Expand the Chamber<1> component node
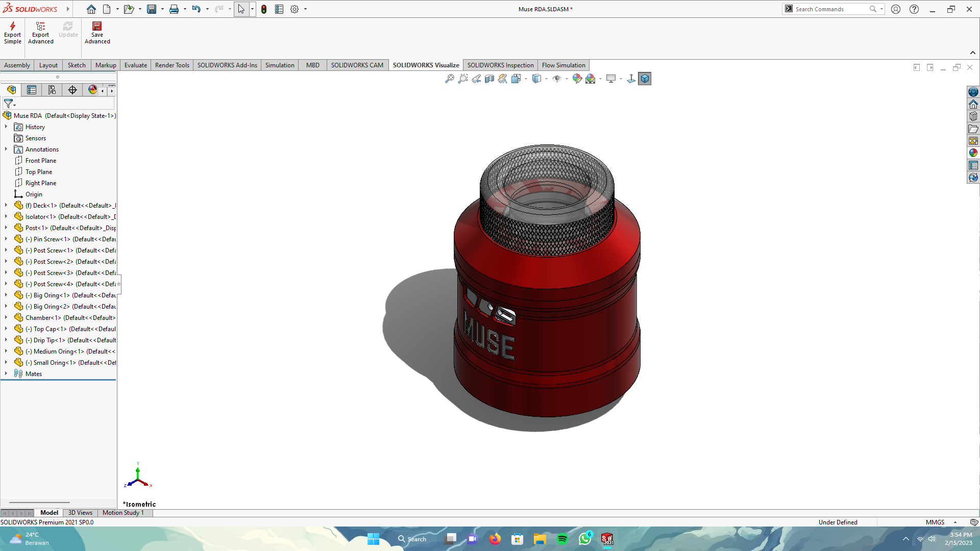 (x=6, y=317)
